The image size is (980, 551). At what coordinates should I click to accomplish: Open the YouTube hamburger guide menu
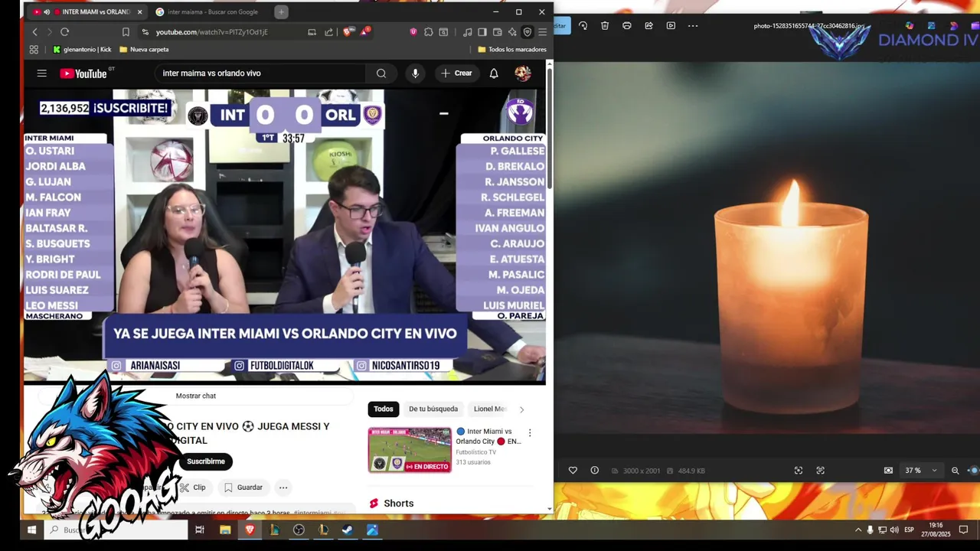[42, 73]
